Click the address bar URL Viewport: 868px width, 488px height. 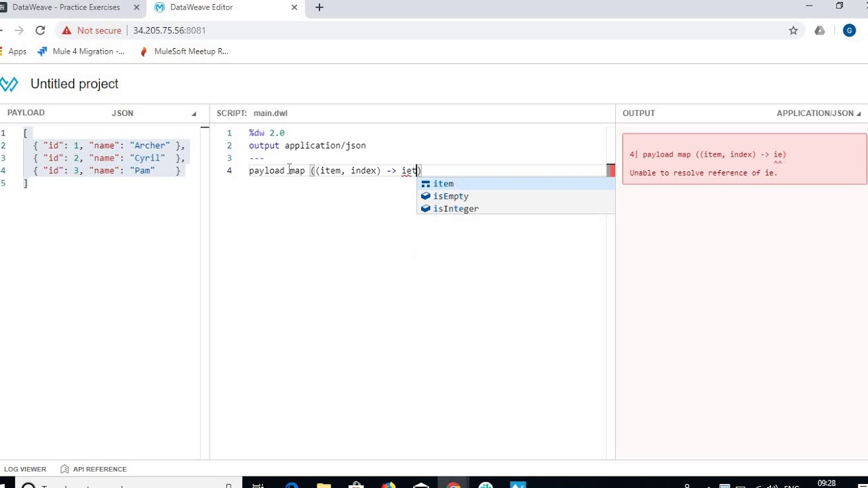170,30
